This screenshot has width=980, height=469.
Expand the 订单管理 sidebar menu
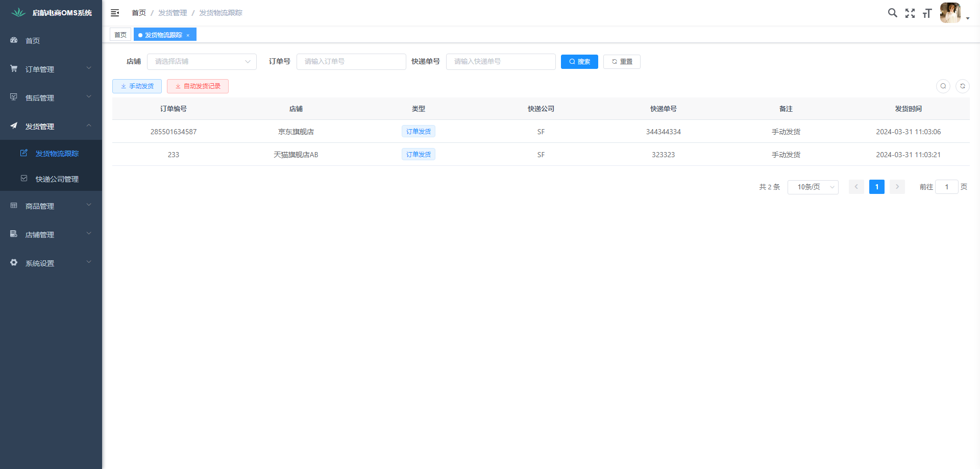coord(51,69)
